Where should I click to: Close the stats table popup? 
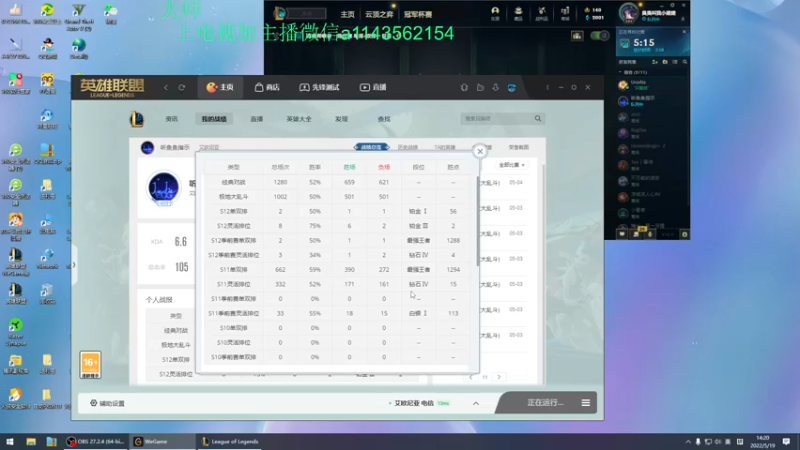480,152
